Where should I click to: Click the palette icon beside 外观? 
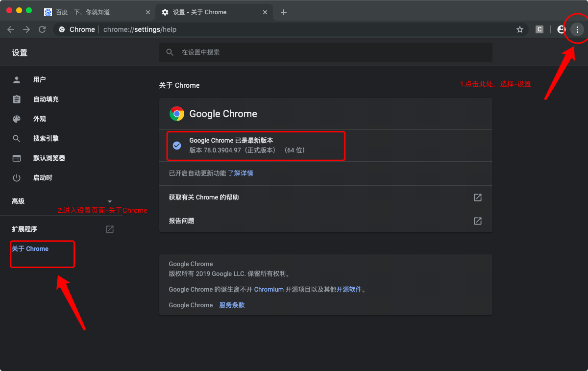tap(17, 119)
